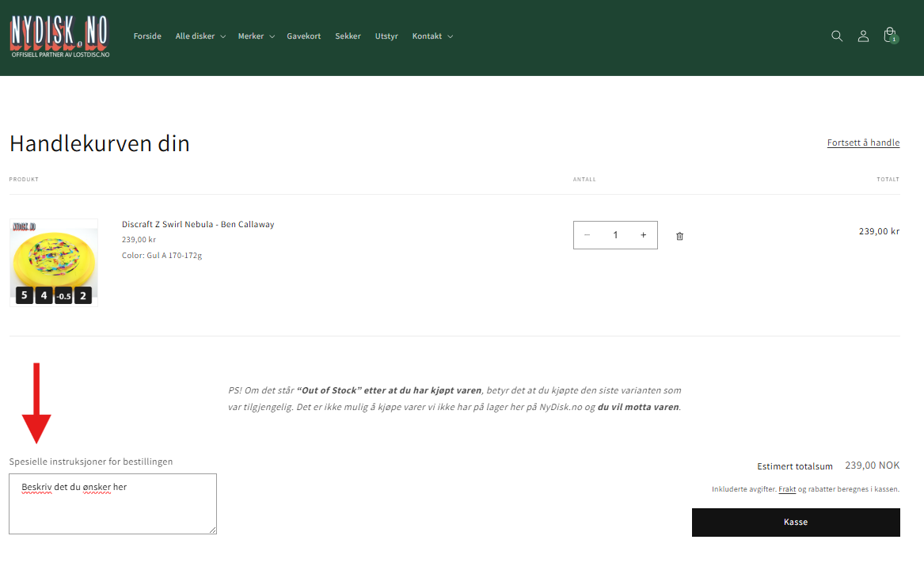
Task: Open the Sekker menu item
Action: 348,36
